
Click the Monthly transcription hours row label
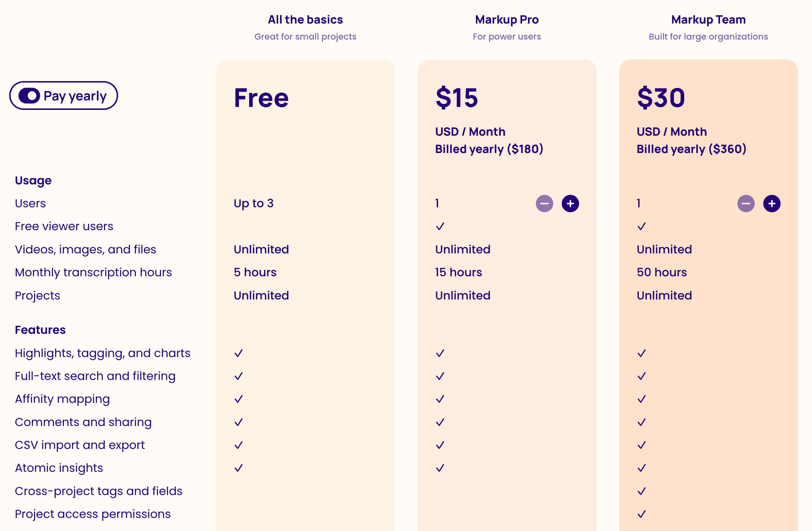pyautogui.click(x=93, y=272)
